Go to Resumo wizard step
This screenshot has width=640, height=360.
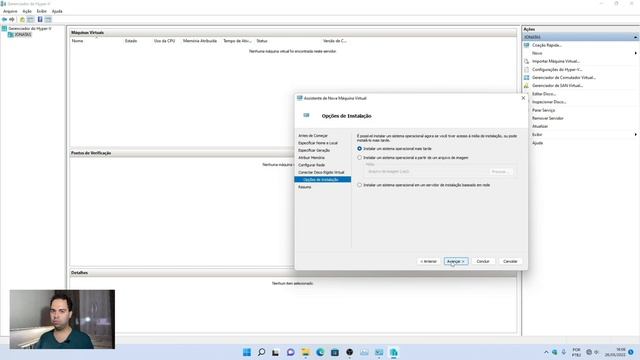(x=304, y=187)
